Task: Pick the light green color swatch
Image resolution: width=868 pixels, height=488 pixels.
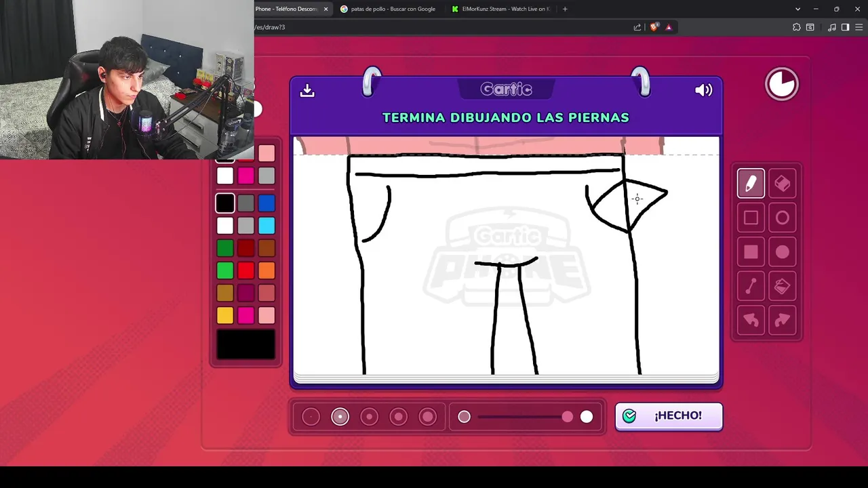Action: (225, 270)
